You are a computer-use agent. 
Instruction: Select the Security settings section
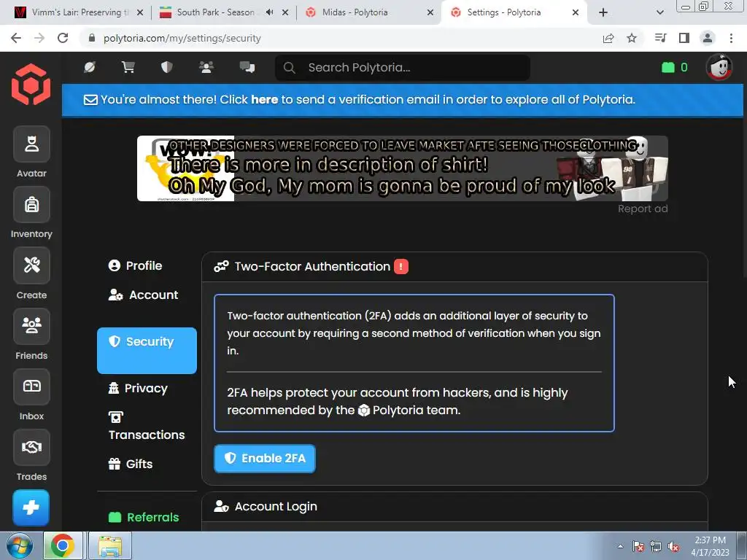coord(147,351)
